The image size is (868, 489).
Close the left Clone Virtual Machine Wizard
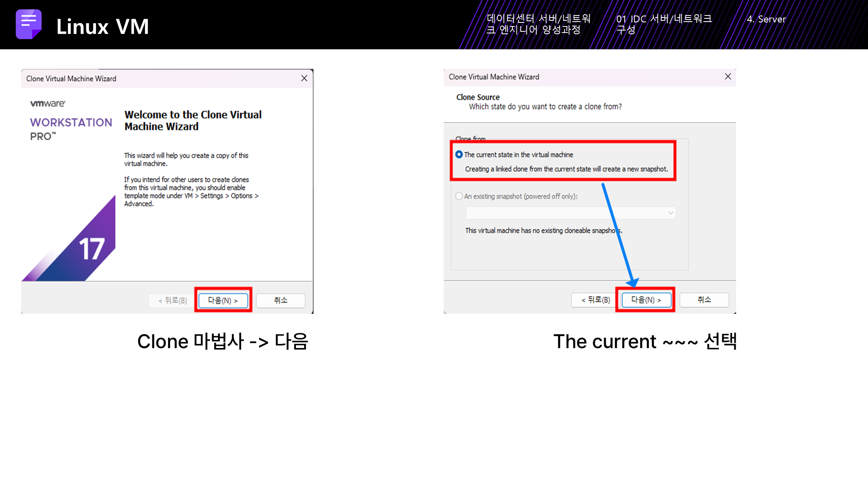(304, 78)
